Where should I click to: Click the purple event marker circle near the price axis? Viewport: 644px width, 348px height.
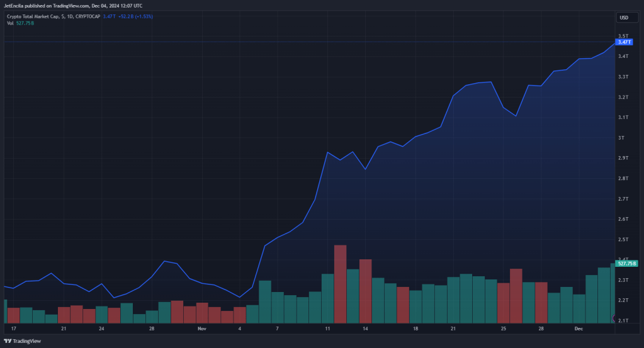click(x=614, y=318)
